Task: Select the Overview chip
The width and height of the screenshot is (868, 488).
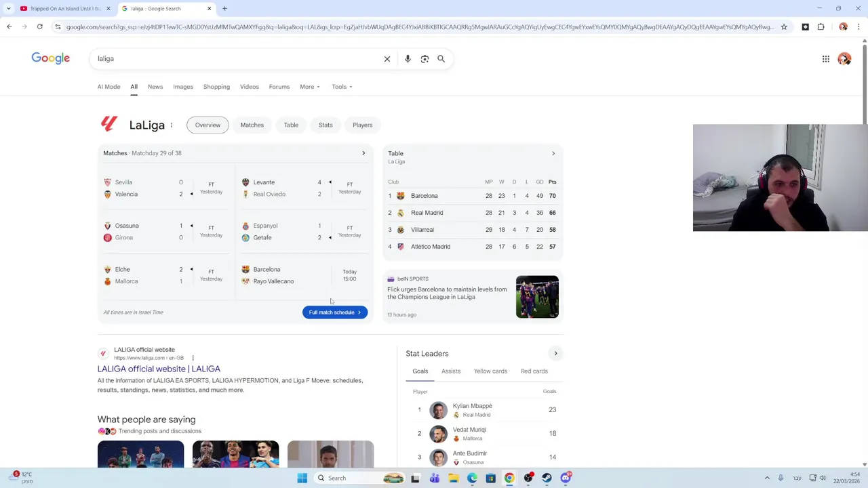Action: click(x=208, y=125)
